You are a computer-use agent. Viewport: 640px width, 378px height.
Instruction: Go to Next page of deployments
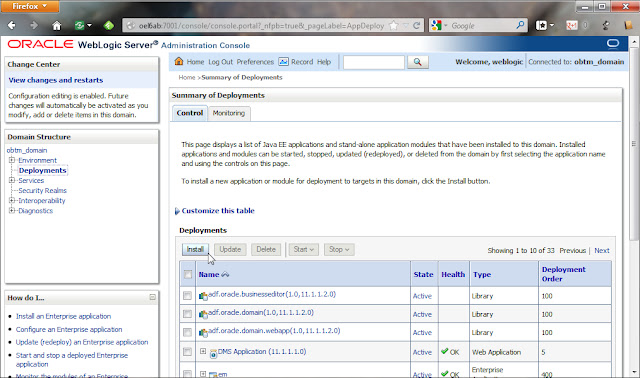click(602, 251)
